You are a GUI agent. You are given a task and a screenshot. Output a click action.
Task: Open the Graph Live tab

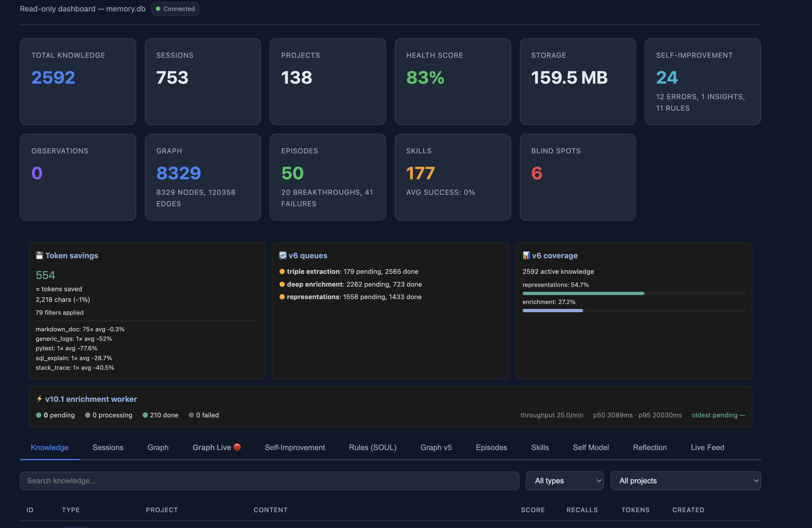point(217,448)
